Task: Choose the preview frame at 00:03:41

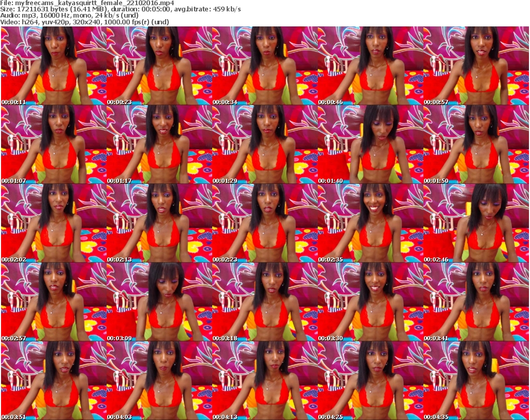Action: pos(476,302)
